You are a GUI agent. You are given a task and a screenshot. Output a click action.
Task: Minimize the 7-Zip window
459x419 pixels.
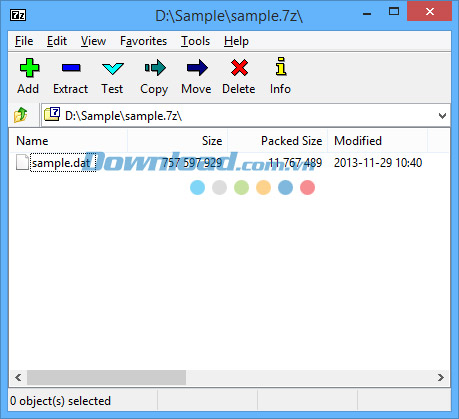(x=367, y=14)
